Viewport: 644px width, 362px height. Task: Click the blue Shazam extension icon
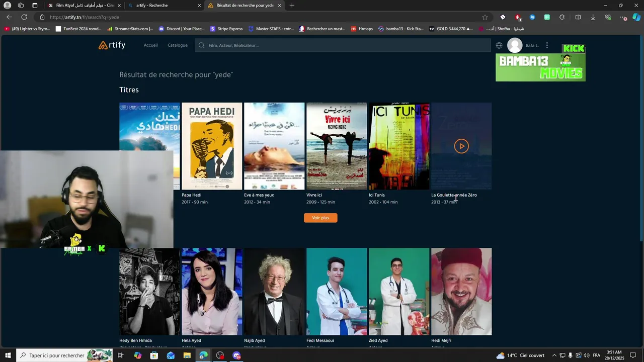click(532, 17)
